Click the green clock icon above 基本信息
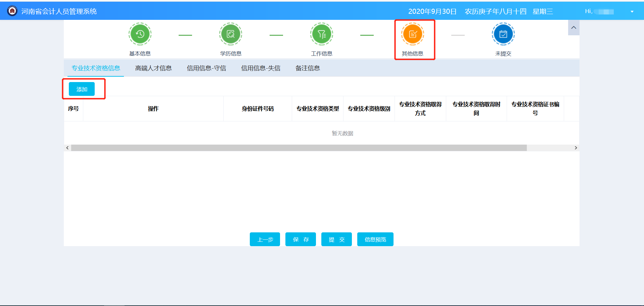Image resolution: width=644 pixels, height=306 pixels. click(x=140, y=34)
